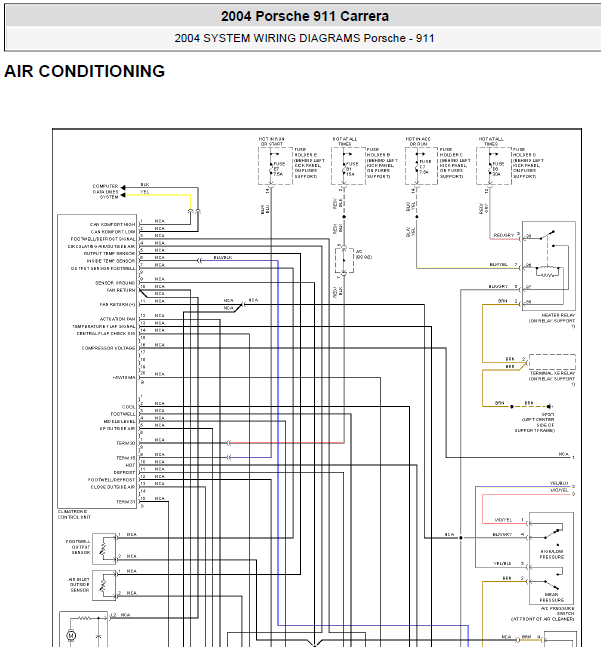
Task: Click the blower motor symbol
Action: click(x=71, y=634)
